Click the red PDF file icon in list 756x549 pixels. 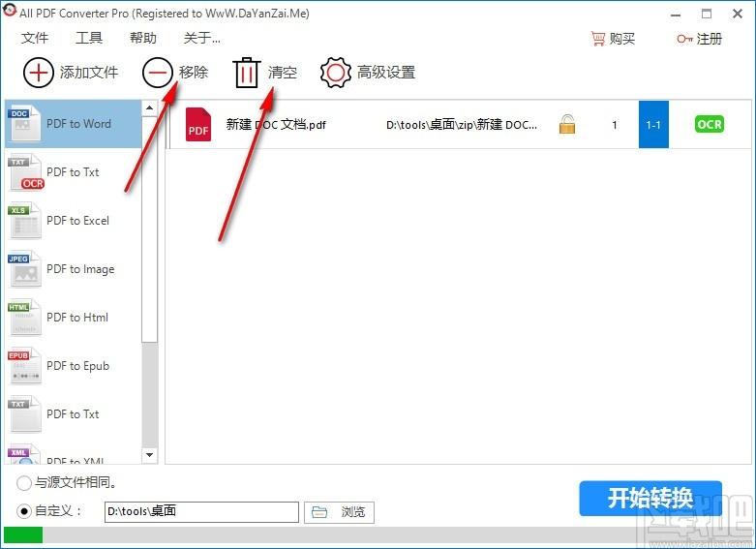pyautogui.click(x=198, y=125)
